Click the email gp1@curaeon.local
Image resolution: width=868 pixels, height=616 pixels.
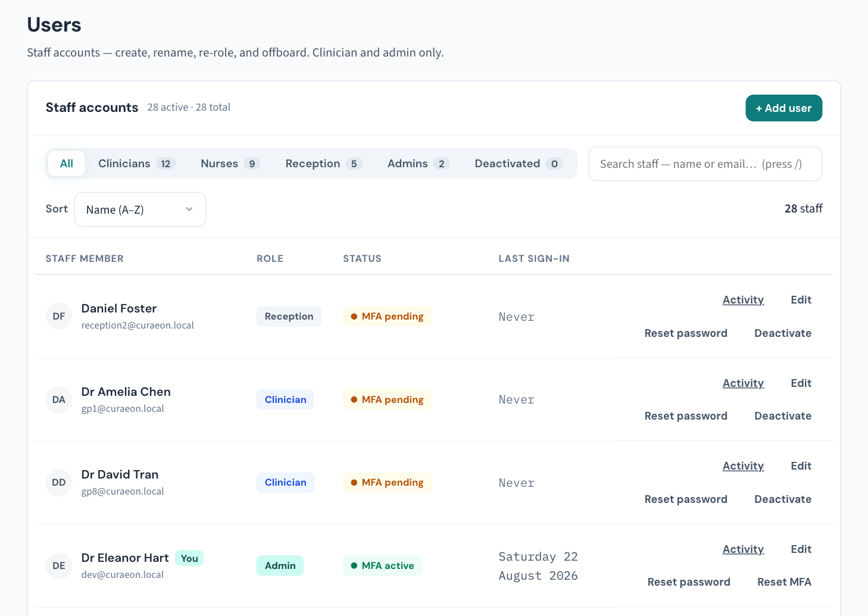(x=123, y=409)
